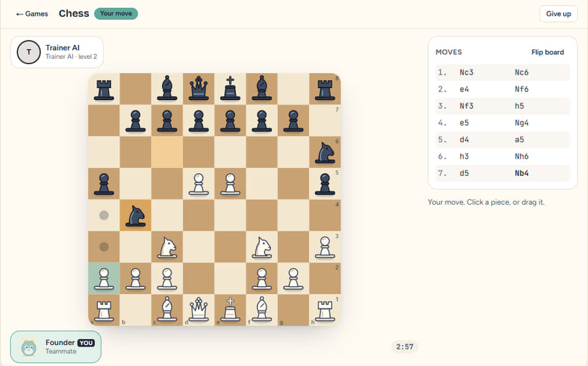This screenshot has height=366, width=588.
Task: Select the white king on e1
Action: pos(230,310)
